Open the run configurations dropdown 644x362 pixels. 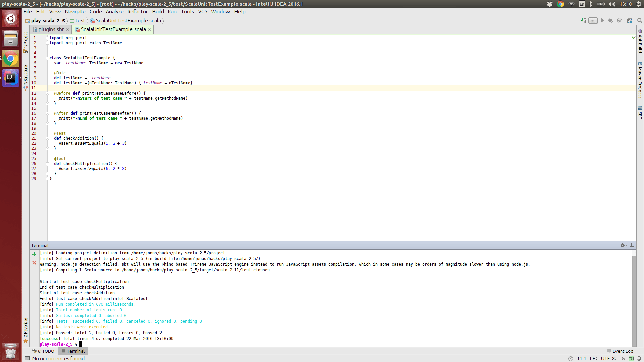pyautogui.click(x=593, y=20)
